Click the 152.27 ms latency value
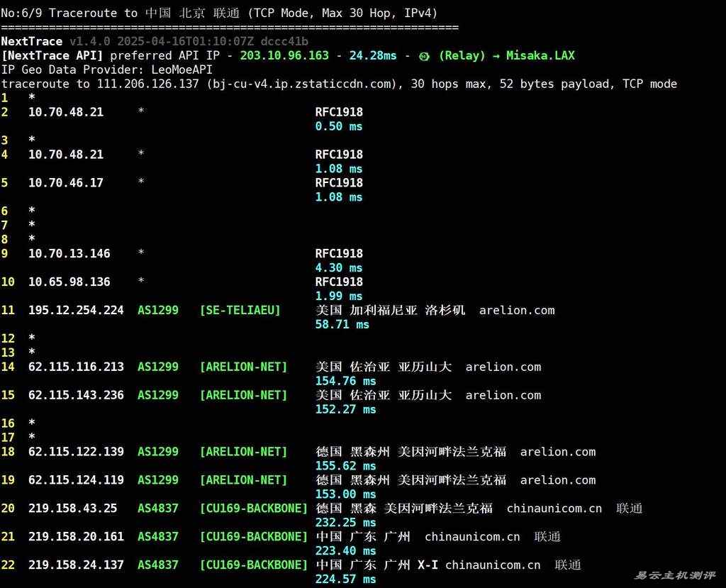The height and width of the screenshot is (588, 726). pyautogui.click(x=345, y=409)
